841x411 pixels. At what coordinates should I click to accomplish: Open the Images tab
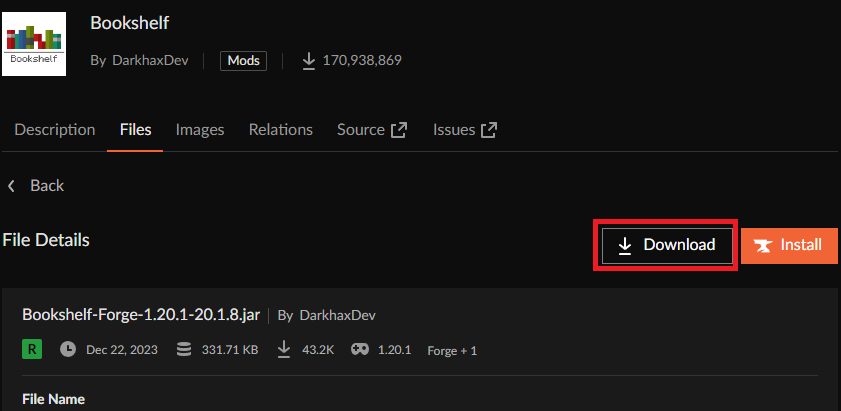click(x=200, y=130)
